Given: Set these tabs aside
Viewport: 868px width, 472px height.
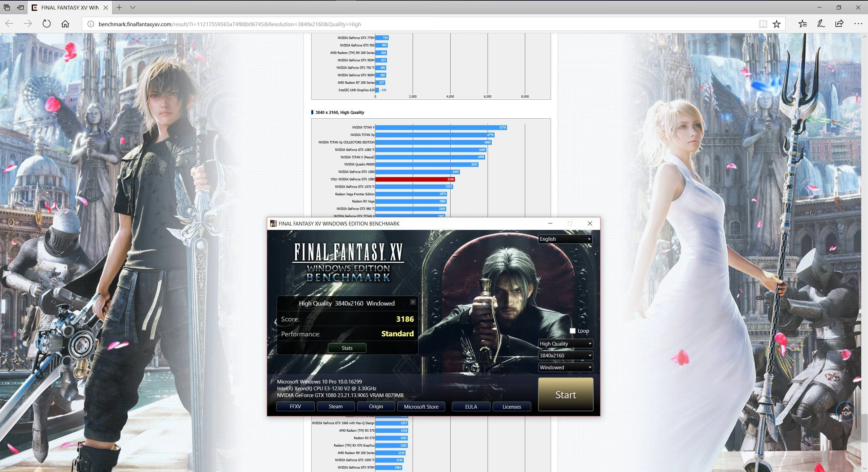Looking at the screenshot, I should (x=21, y=7).
